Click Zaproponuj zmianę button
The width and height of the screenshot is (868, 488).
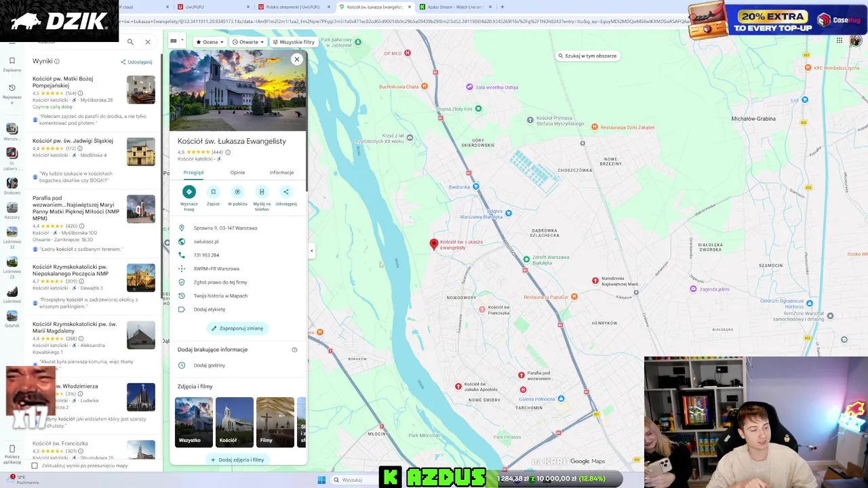(237, 329)
